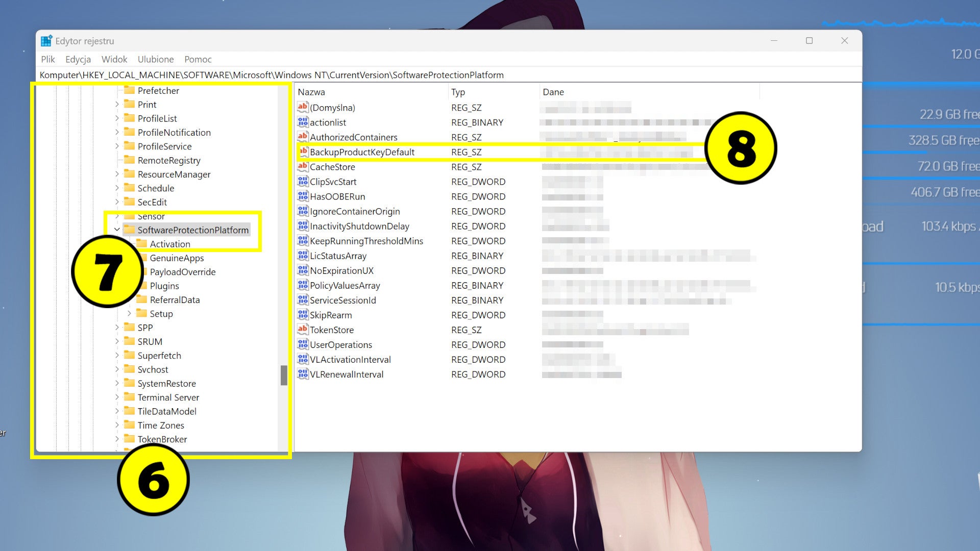980x551 pixels.
Task: Open the Widok menu
Action: [114, 59]
